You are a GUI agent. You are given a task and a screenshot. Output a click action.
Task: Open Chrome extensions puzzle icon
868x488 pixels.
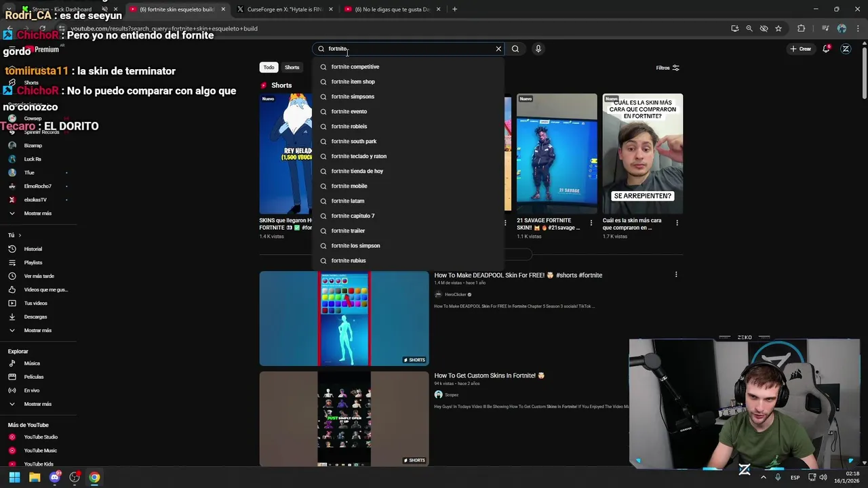coord(802,28)
